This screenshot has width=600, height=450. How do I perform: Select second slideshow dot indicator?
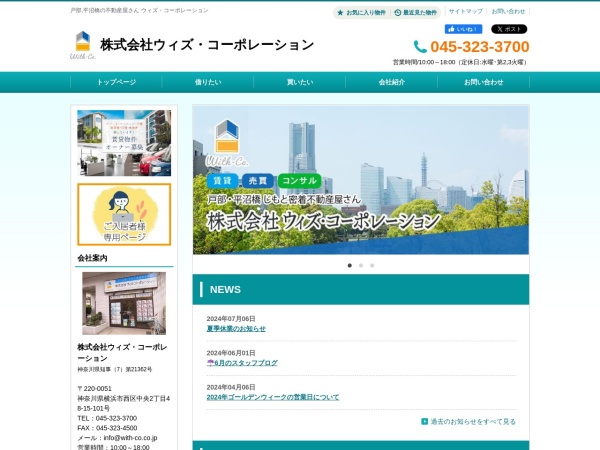pos(361,265)
